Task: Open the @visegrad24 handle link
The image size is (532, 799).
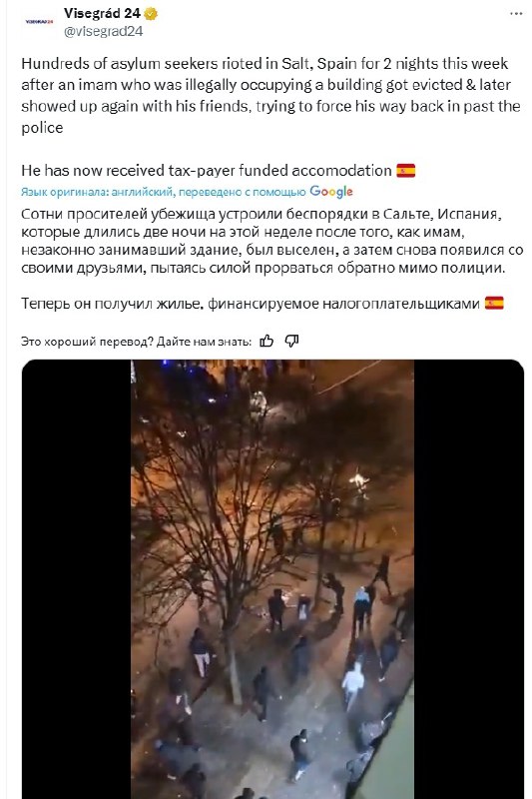Action: 104,31
